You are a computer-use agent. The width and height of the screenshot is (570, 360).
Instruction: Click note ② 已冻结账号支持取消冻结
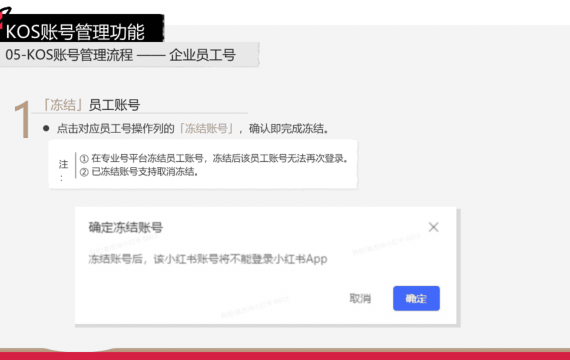point(139,172)
